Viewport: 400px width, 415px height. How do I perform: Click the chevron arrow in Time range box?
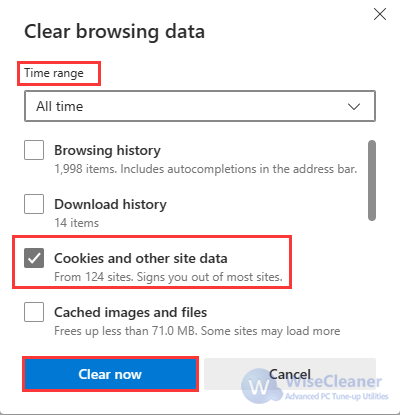tap(354, 107)
